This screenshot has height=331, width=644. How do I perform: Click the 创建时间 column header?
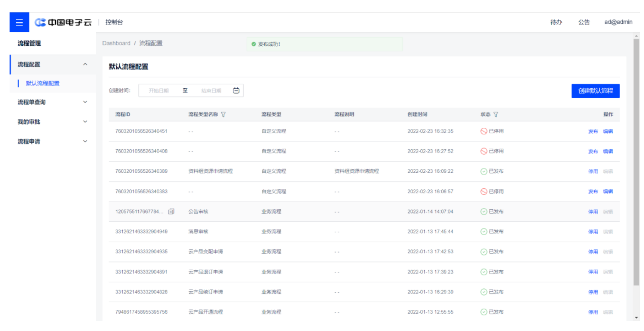point(417,114)
